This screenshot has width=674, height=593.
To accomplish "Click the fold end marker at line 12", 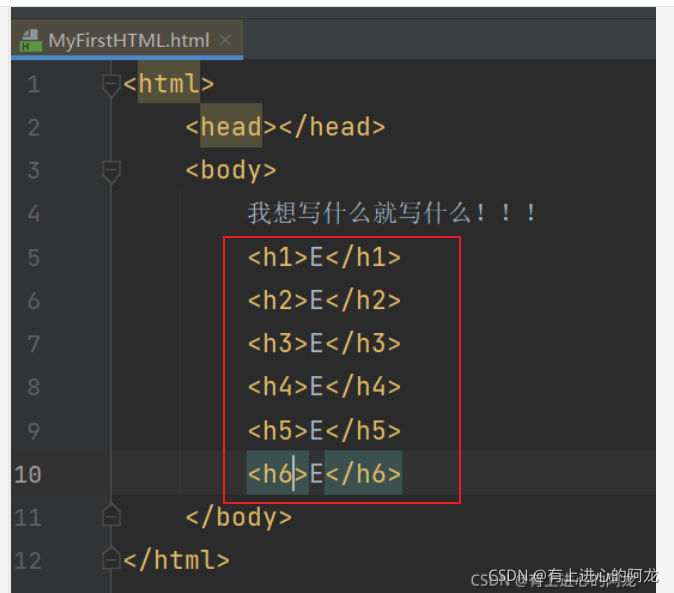I will (111, 558).
